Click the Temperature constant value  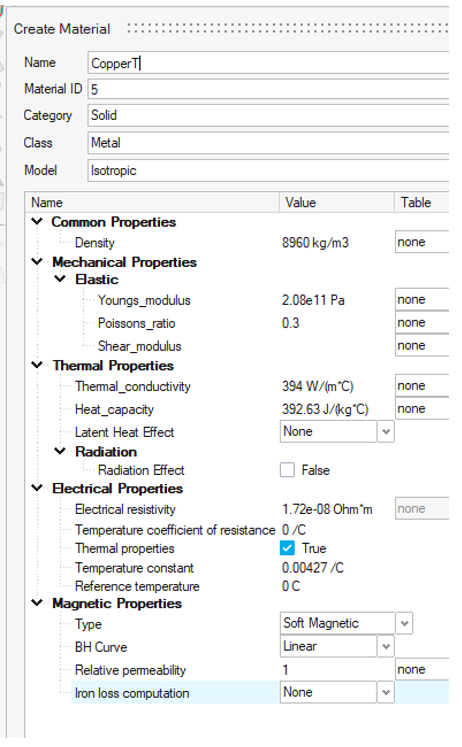[x=312, y=568]
